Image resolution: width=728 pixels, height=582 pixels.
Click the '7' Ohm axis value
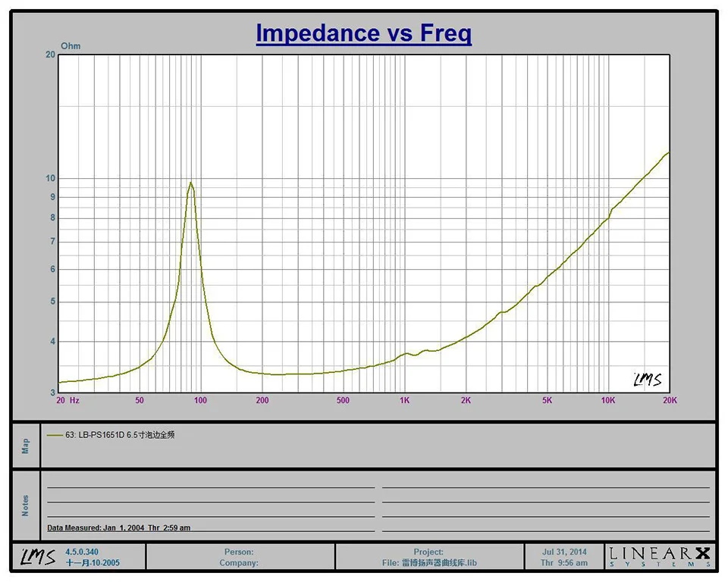click(53, 241)
